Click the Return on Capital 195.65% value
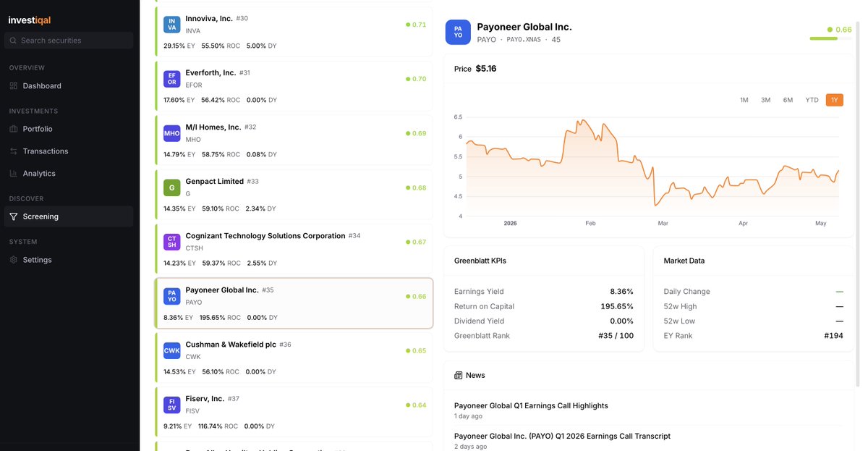Image resolution: width=868 pixels, height=451 pixels. tap(617, 306)
